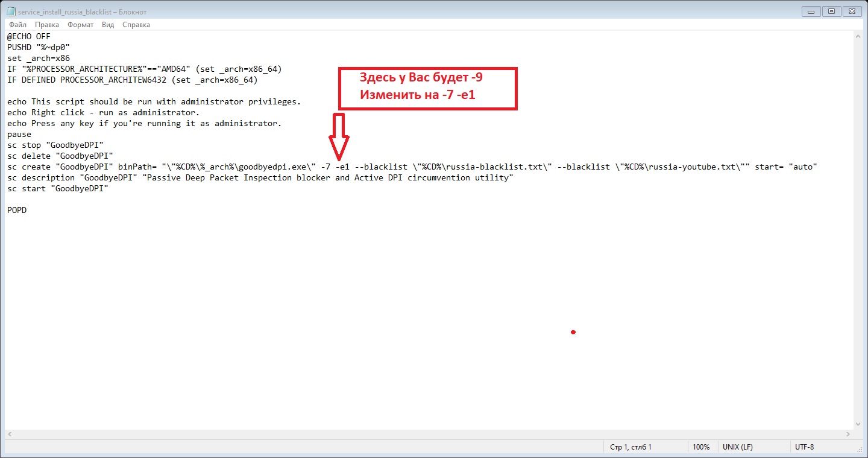The image size is (868, 458).
Task: Open the Файл menu
Action: 17,25
